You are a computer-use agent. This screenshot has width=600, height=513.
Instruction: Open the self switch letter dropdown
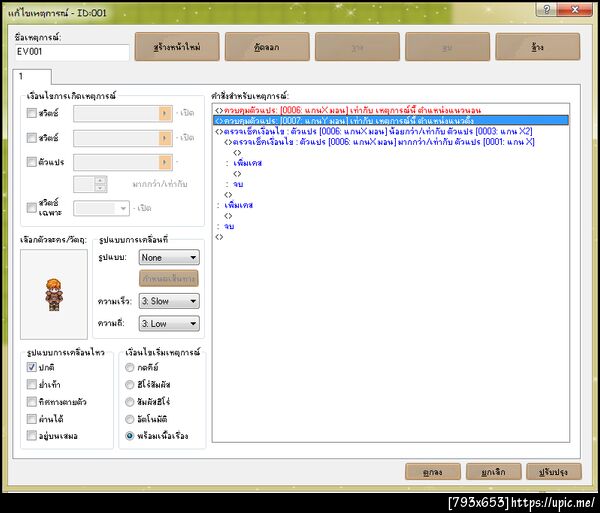point(101,208)
